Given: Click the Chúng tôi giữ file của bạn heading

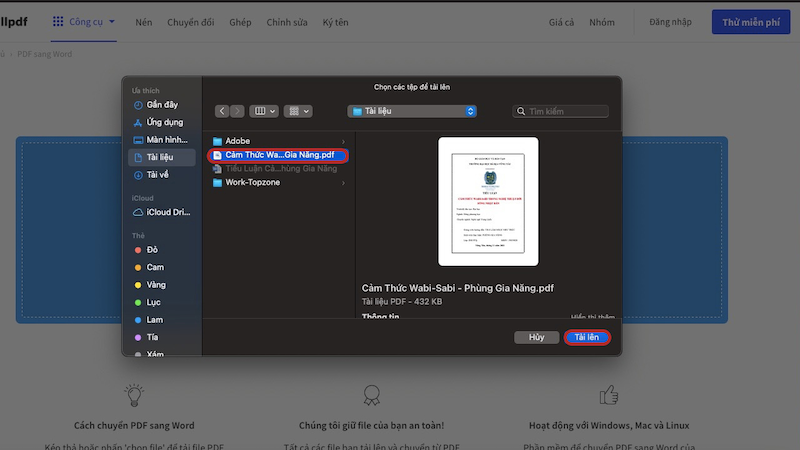Looking at the screenshot, I should point(371,426).
